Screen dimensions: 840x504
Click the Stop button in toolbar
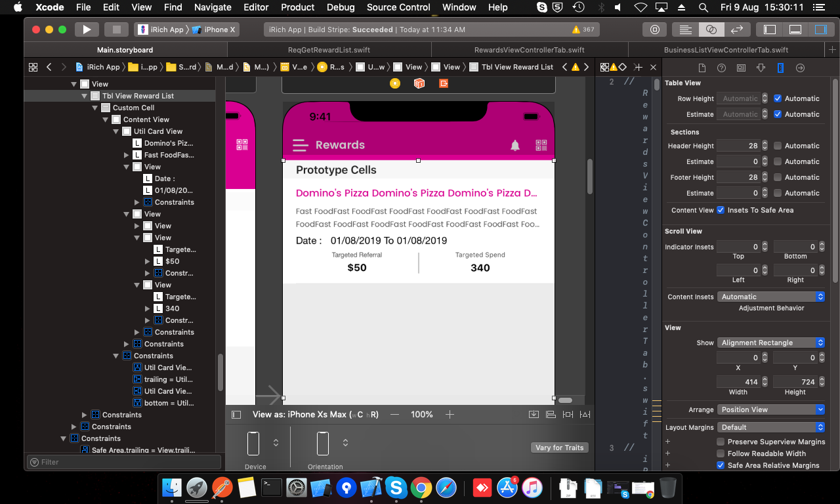(116, 30)
